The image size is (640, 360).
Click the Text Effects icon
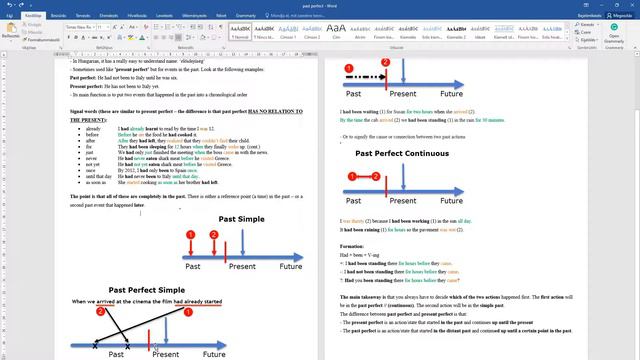(x=120, y=38)
